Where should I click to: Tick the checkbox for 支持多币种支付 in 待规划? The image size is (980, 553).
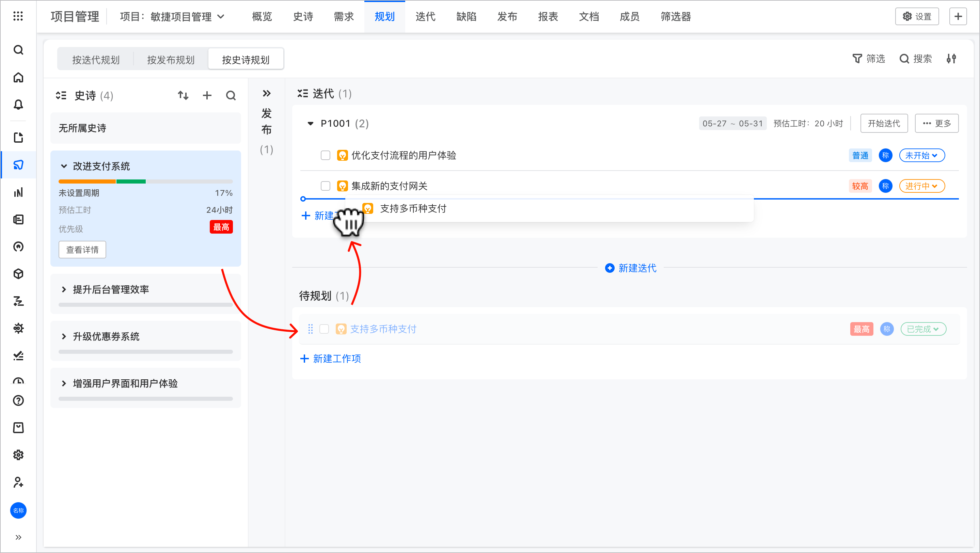(324, 329)
